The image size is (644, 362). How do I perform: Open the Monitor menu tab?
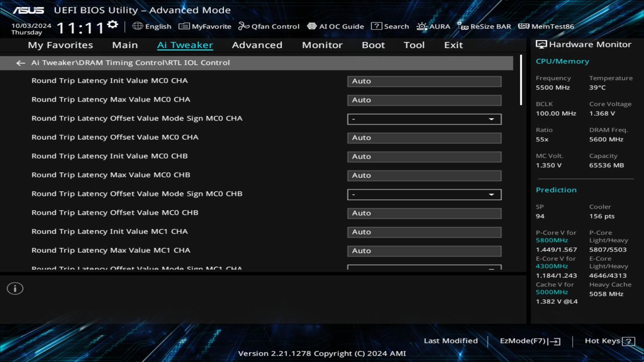pos(322,45)
